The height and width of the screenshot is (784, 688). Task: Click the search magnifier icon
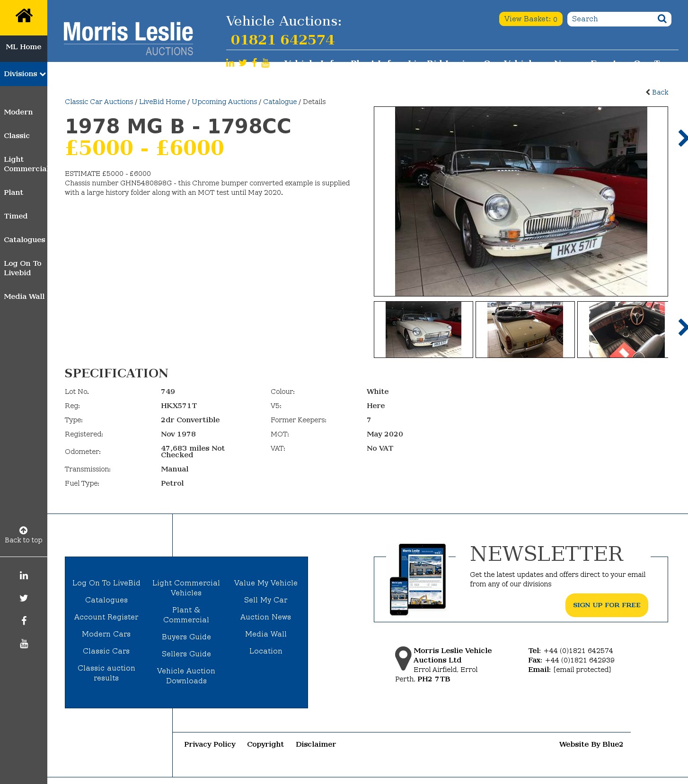(662, 19)
